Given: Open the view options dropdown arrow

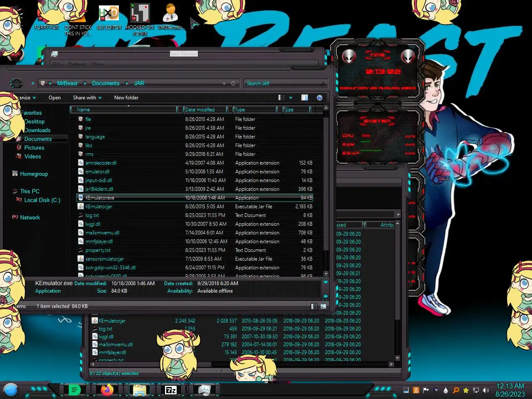Looking at the screenshot, I should coord(291,98).
